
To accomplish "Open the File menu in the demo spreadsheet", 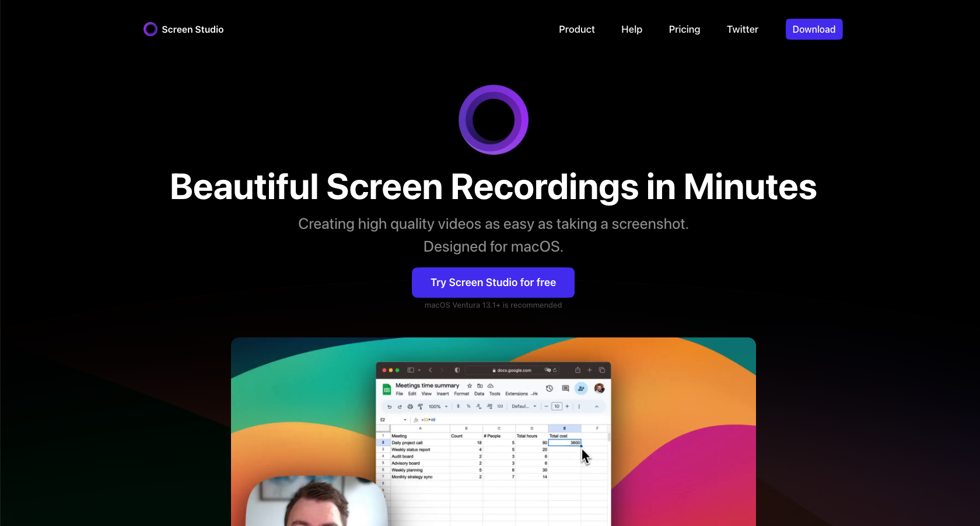I will coord(400,393).
